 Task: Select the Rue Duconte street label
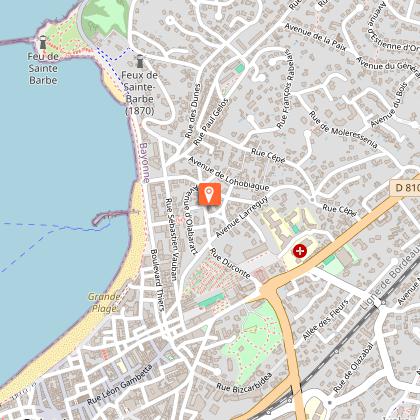click(230, 263)
